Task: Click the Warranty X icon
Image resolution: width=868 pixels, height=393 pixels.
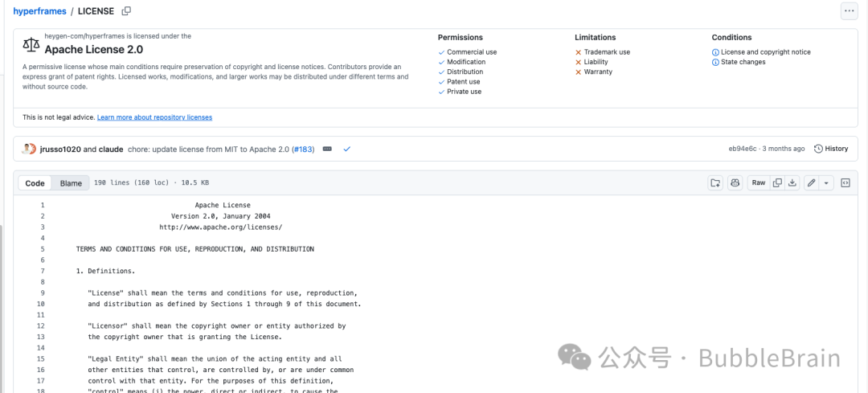Action: point(579,72)
